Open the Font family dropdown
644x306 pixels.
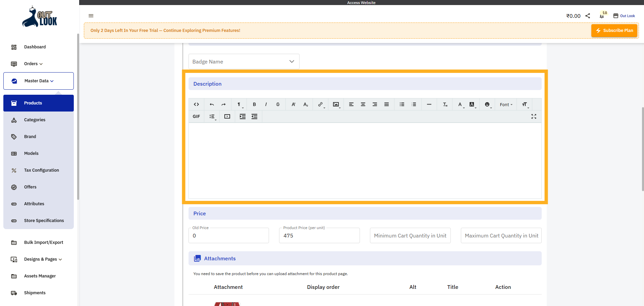point(506,104)
